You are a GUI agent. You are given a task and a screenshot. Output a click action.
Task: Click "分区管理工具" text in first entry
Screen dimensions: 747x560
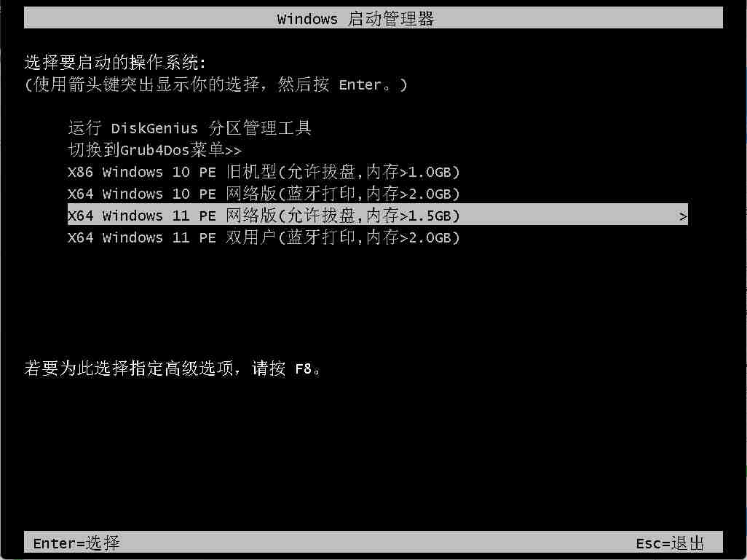tap(260, 127)
